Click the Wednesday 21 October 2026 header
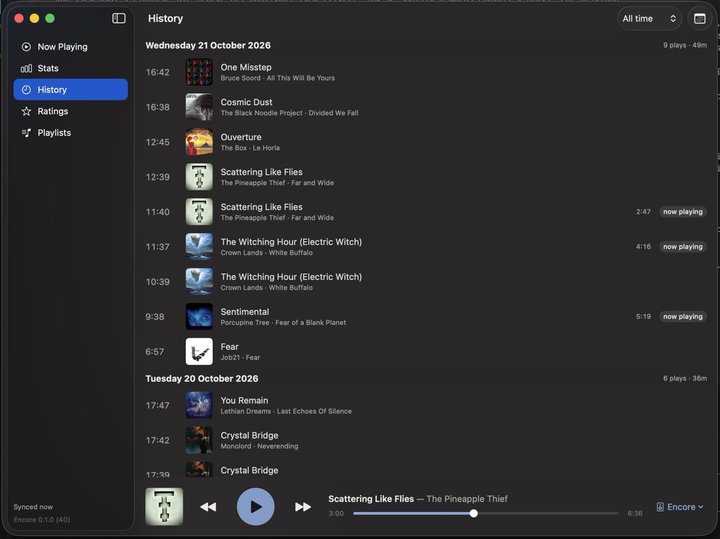This screenshot has width=720, height=539. (x=208, y=45)
